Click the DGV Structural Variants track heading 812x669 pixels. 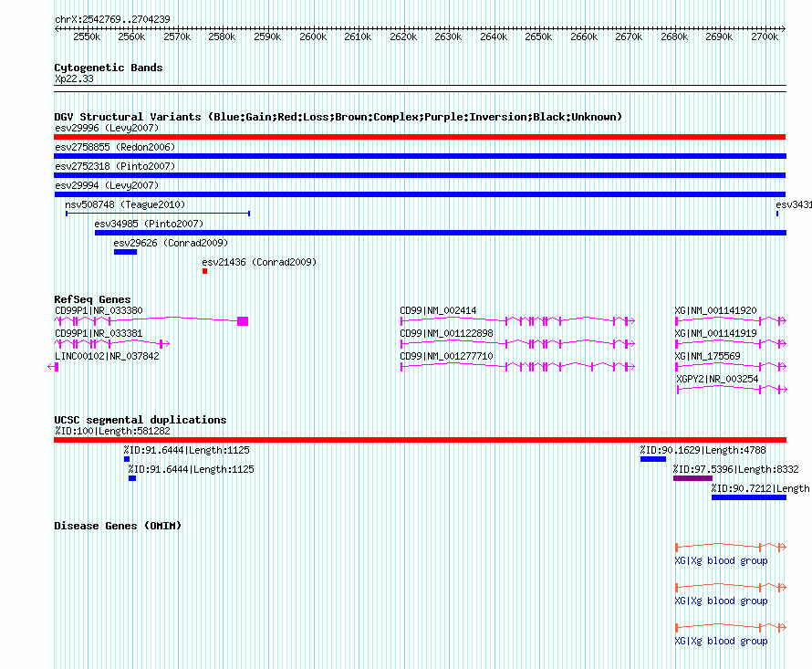pos(338,117)
